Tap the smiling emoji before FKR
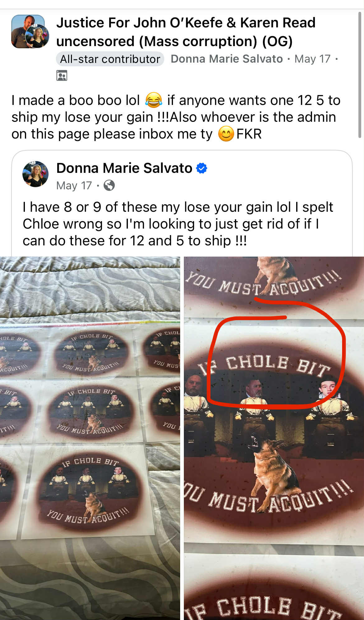The width and height of the screenshot is (364, 620). (x=226, y=134)
